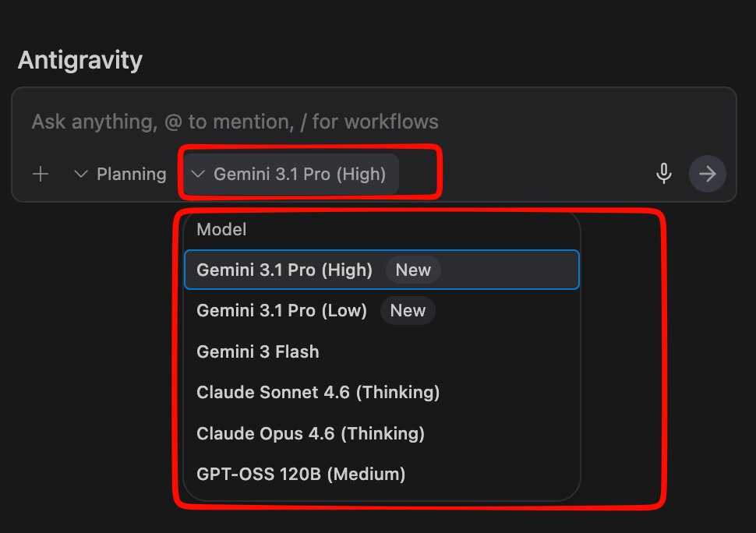
Task: Click the Model header label in the list
Action: (x=221, y=229)
